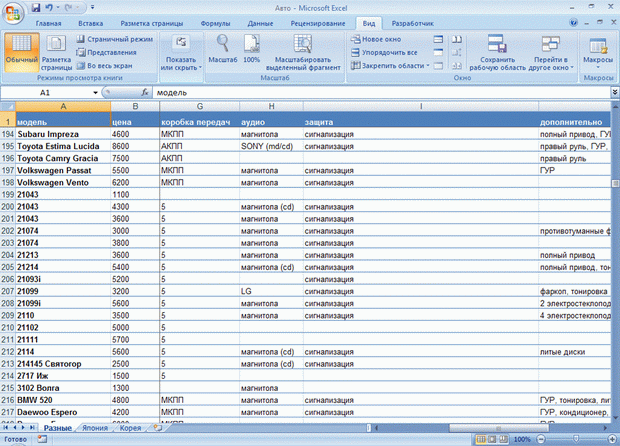Screen dimensions: 620x446
Task: Click the Разделить split window icon
Action: coord(438,39)
